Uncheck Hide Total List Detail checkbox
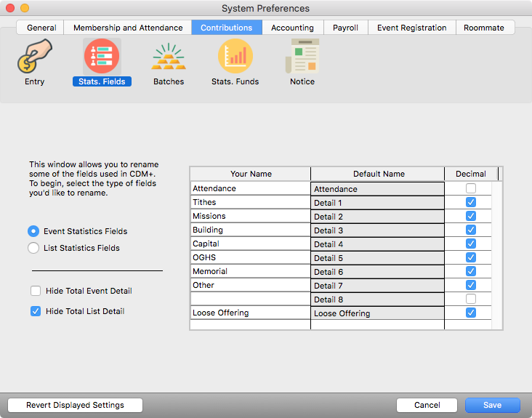532x418 pixels. point(36,311)
